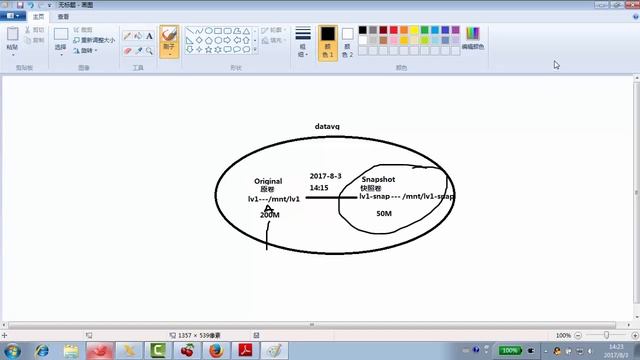Pick the yellow palette color
Image resolution: width=640 pixels, height=360 pixels.
(x=414, y=30)
